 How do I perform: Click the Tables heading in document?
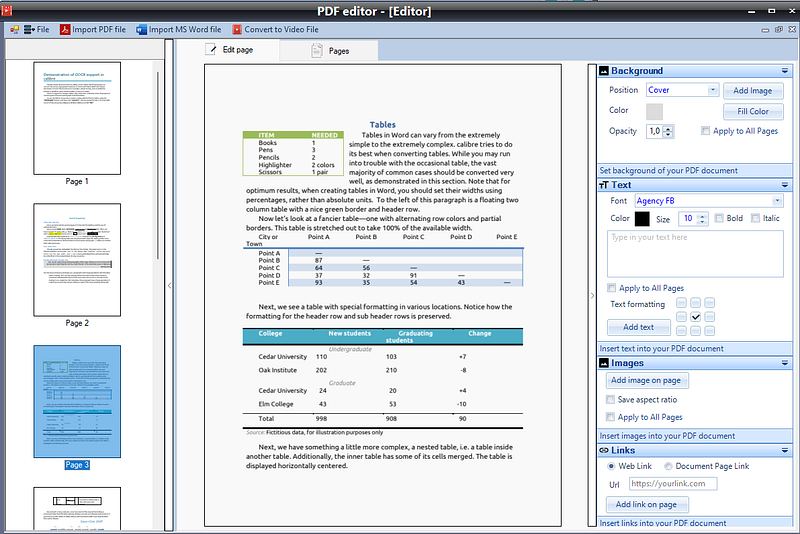tap(383, 124)
